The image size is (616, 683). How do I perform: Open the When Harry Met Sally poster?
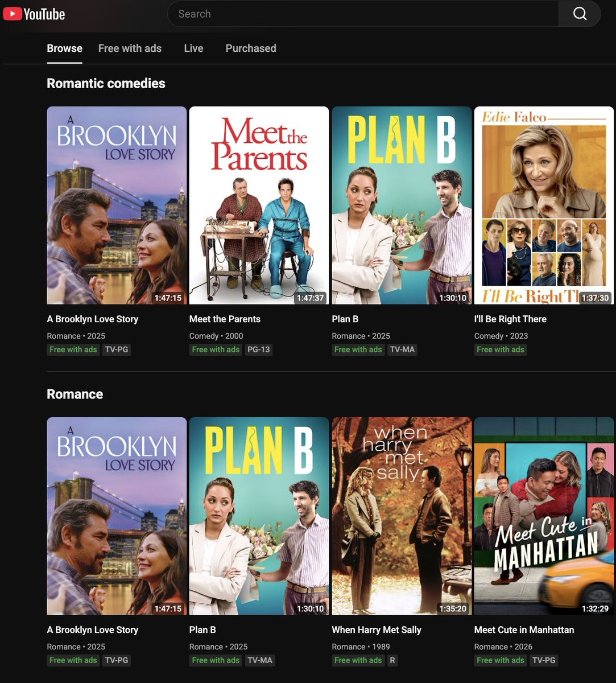pyautogui.click(x=402, y=516)
